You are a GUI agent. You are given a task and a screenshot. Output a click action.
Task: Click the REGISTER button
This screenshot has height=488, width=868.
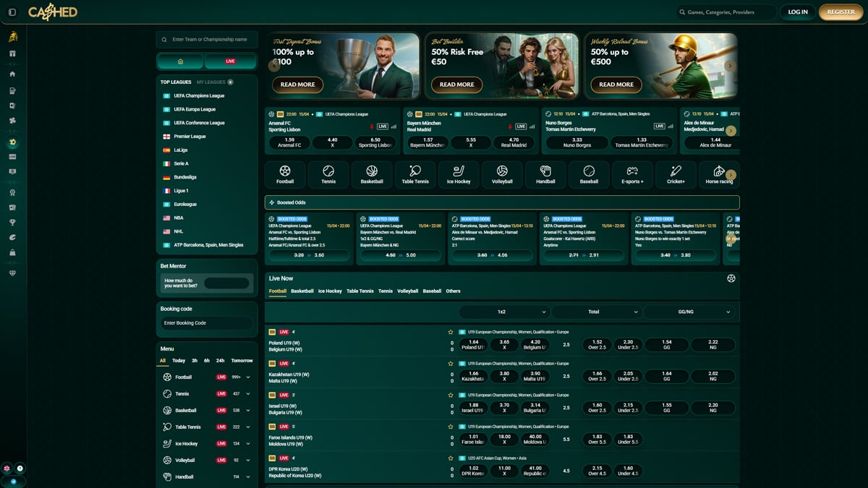(841, 12)
